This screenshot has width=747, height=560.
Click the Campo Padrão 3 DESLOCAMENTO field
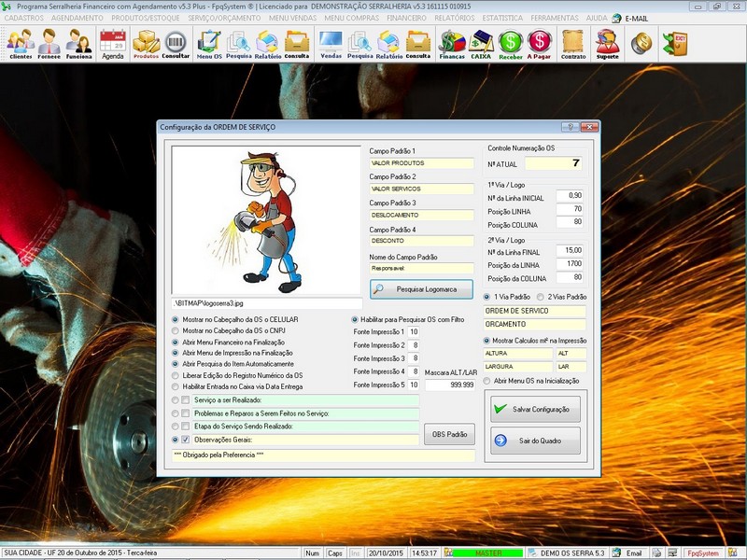click(422, 215)
